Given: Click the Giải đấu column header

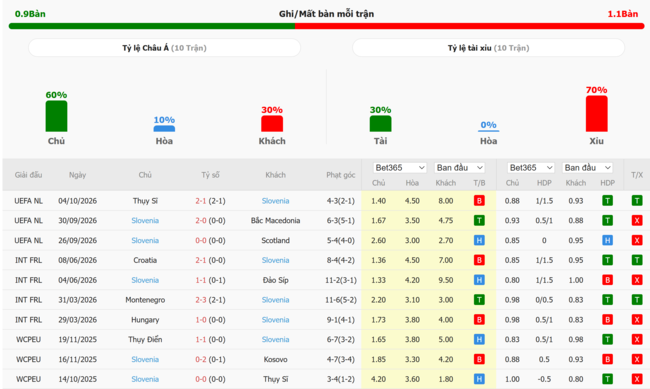Looking at the screenshot, I should tap(28, 175).
